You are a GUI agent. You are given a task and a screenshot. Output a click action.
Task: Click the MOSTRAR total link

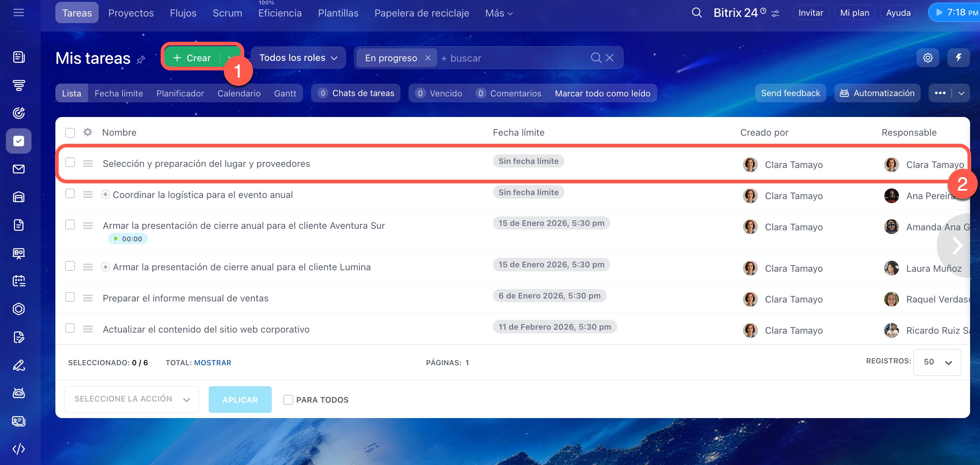[x=212, y=363]
